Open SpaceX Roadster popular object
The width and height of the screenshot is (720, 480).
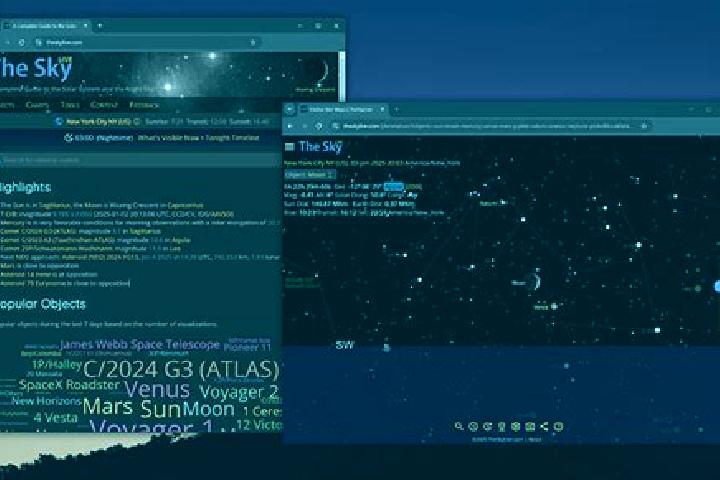(69, 385)
